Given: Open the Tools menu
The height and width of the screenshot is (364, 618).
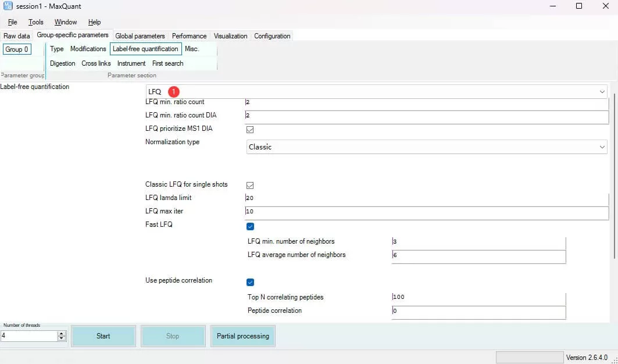Looking at the screenshot, I should pos(36,22).
